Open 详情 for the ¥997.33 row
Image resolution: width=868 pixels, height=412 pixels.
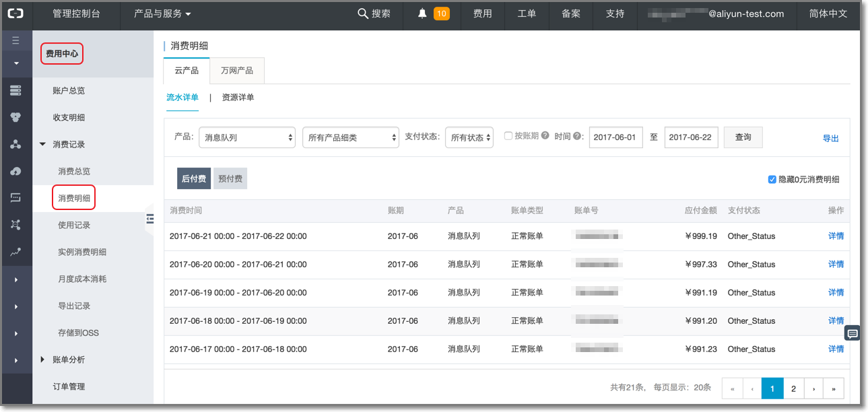coord(836,265)
